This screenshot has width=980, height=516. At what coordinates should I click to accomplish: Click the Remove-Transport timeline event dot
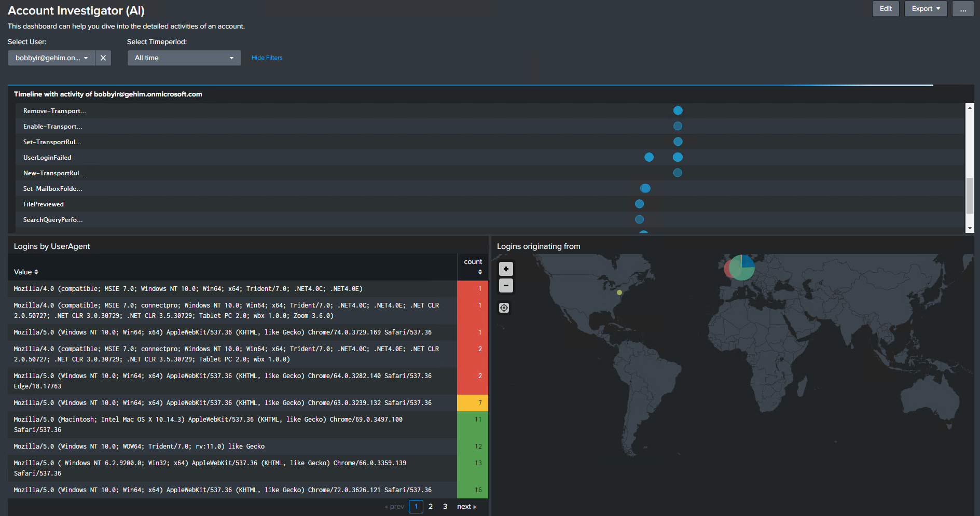[x=678, y=110]
